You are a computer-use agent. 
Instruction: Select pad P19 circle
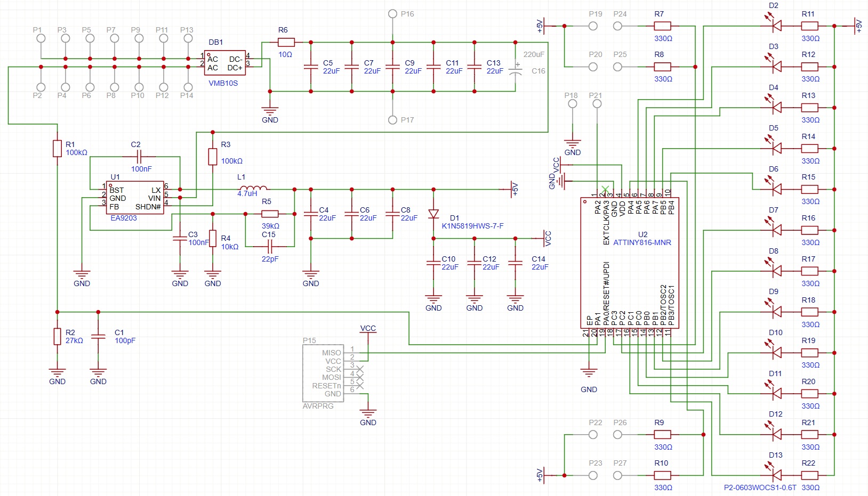(x=593, y=26)
